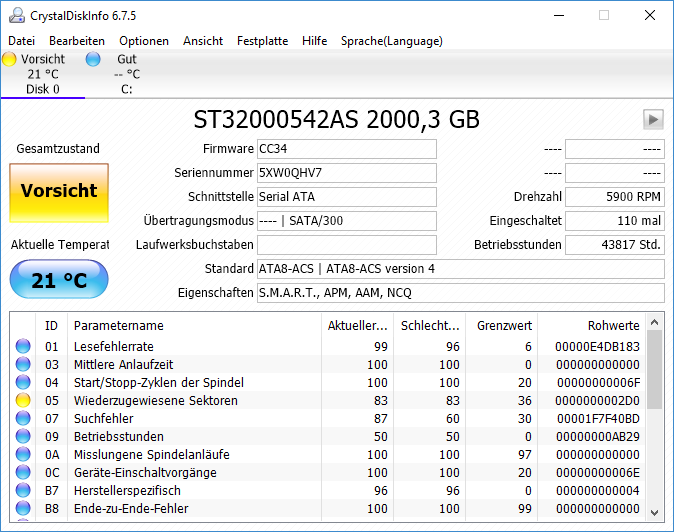Image resolution: width=674 pixels, height=532 pixels.
Task: Click the ST32000542AS 2000,3 GB drive title
Action: [x=337, y=119]
